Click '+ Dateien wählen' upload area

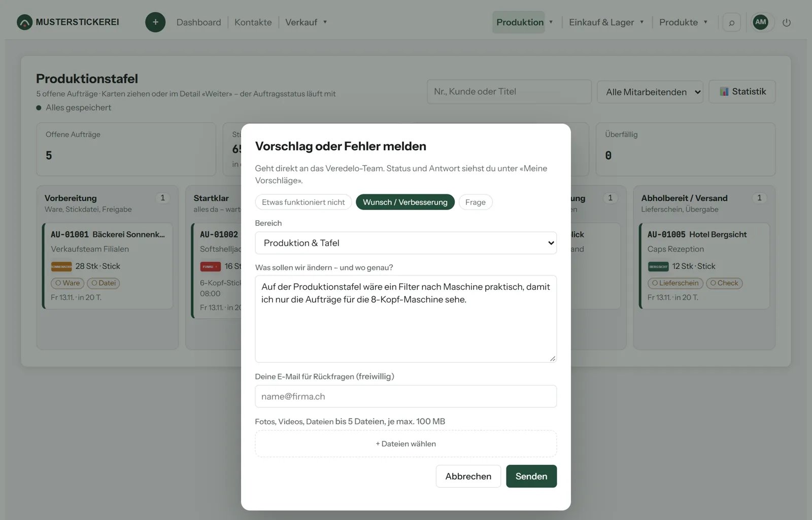[x=406, y=444]
